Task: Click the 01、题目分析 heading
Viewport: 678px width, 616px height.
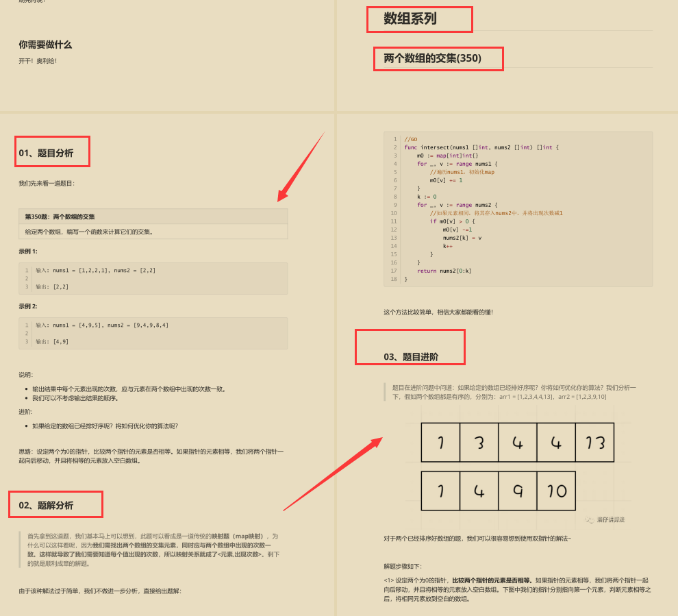Action: click(x=48, y=151)
